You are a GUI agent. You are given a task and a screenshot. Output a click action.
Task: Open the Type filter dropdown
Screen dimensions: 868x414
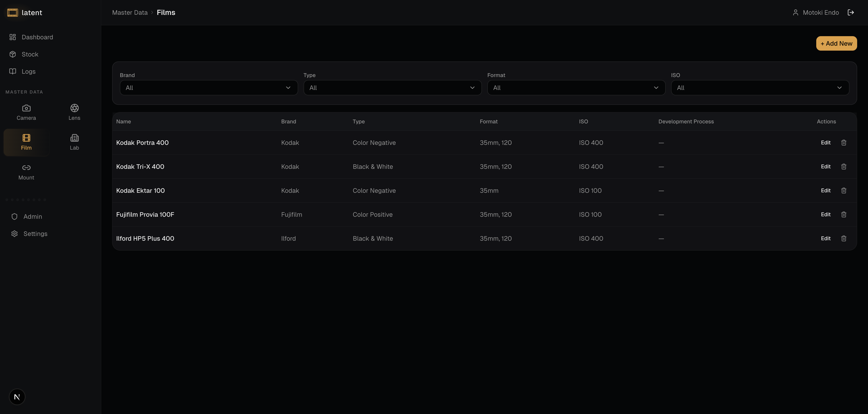392,88
